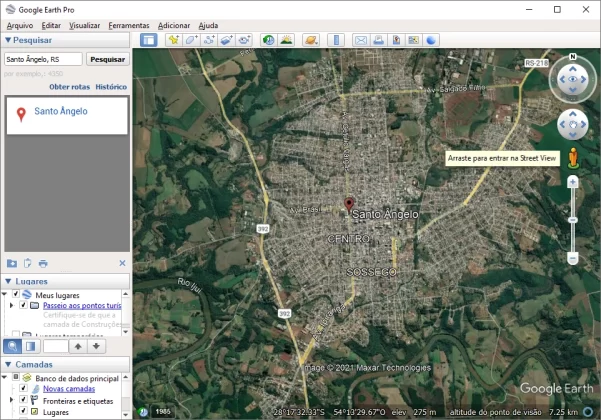
Task: Click the Pegman Street View icon
Action: pos(573,158)
